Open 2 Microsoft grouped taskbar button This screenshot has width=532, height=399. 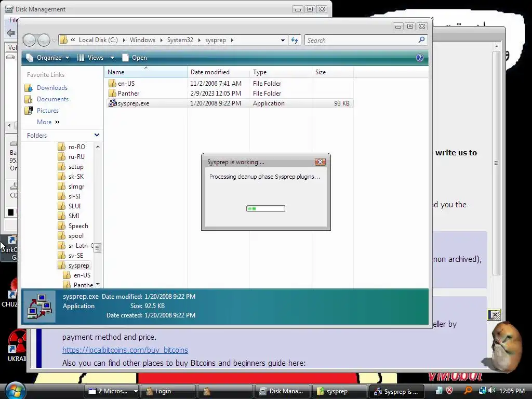pos(112,391)
